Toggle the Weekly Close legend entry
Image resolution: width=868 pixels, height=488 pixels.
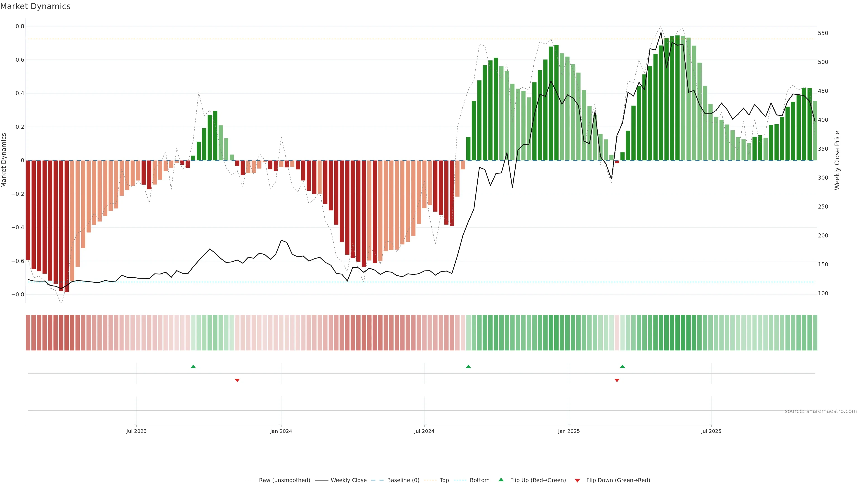pyautogui.click(x=348, y=480)
